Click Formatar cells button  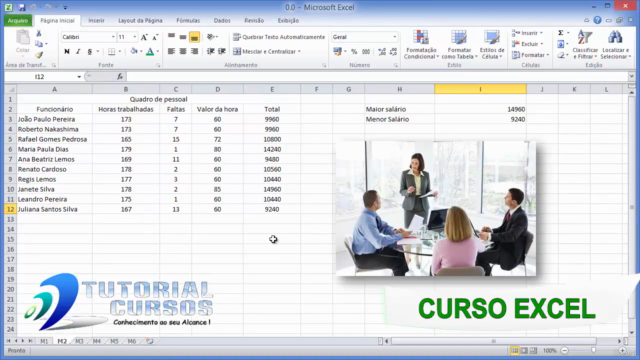pyautogui.click(x=529, y=55)
